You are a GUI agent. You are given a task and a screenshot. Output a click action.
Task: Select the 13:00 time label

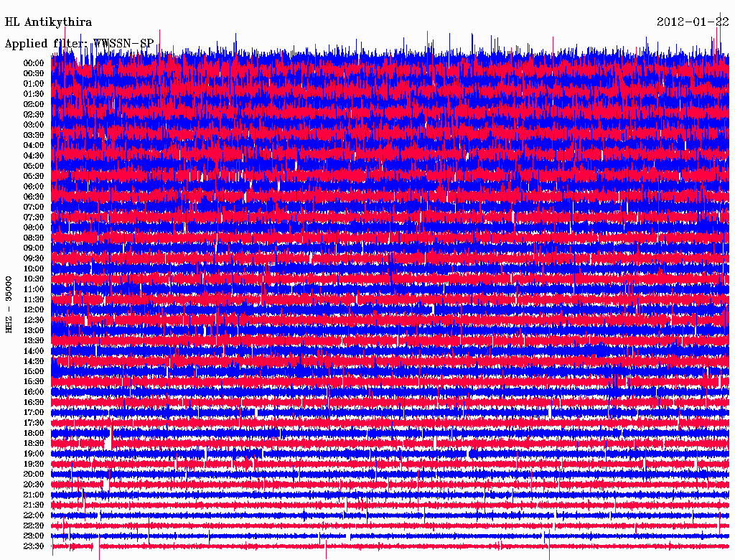pyautogui.click(x=34, y=331)
